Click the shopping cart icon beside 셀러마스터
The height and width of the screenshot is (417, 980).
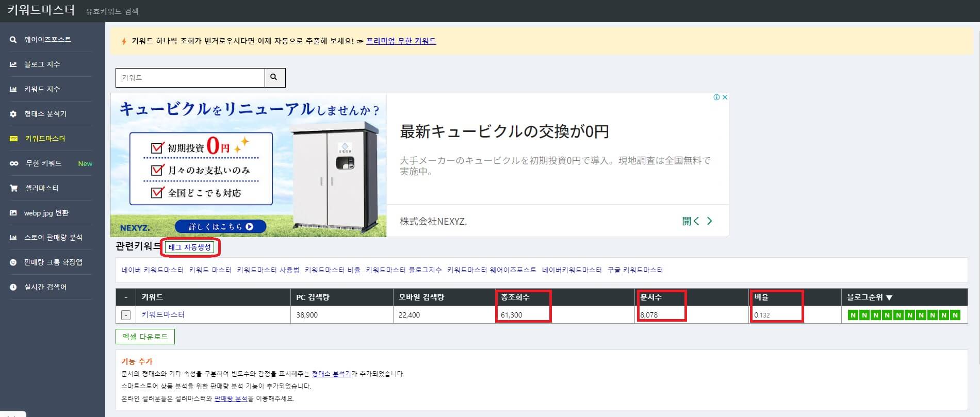point(14,188)
